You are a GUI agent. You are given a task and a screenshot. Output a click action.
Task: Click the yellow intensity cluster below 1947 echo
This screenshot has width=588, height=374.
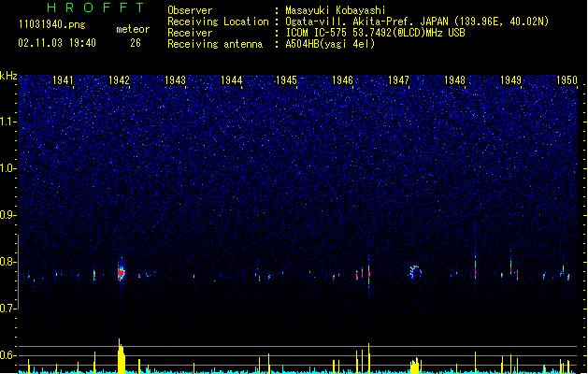pos(415,366)
